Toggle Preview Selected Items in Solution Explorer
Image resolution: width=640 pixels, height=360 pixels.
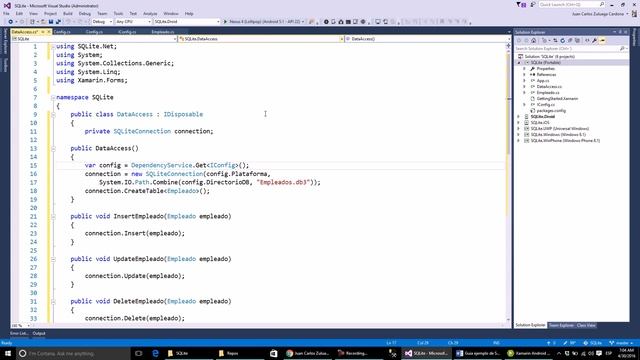point(603,40)
